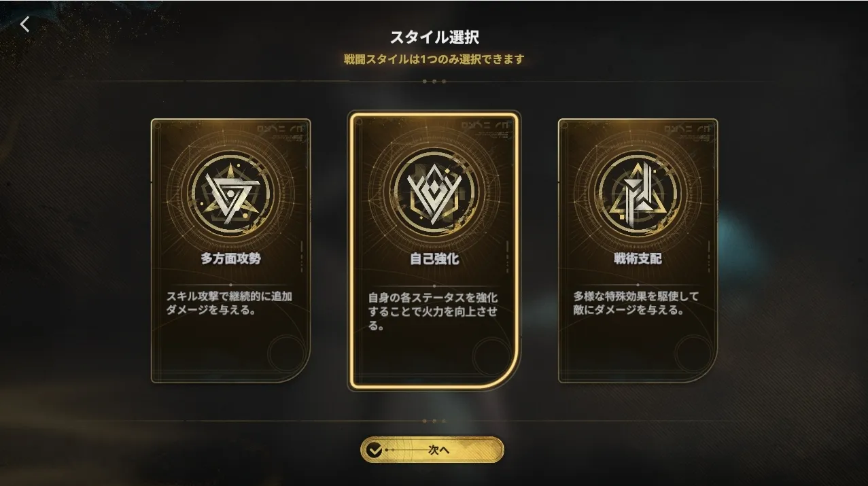This screenshot has height=486, width=868.
Task: Confirm selection with the 次へ button
Action: coord(432,450)
